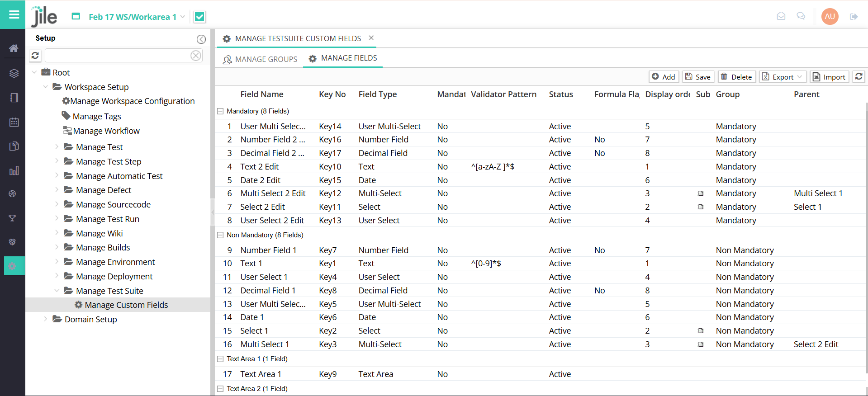868x396 pixels.
Task: Open the bar chart reports sidebar icon
Action: [14, 171]
